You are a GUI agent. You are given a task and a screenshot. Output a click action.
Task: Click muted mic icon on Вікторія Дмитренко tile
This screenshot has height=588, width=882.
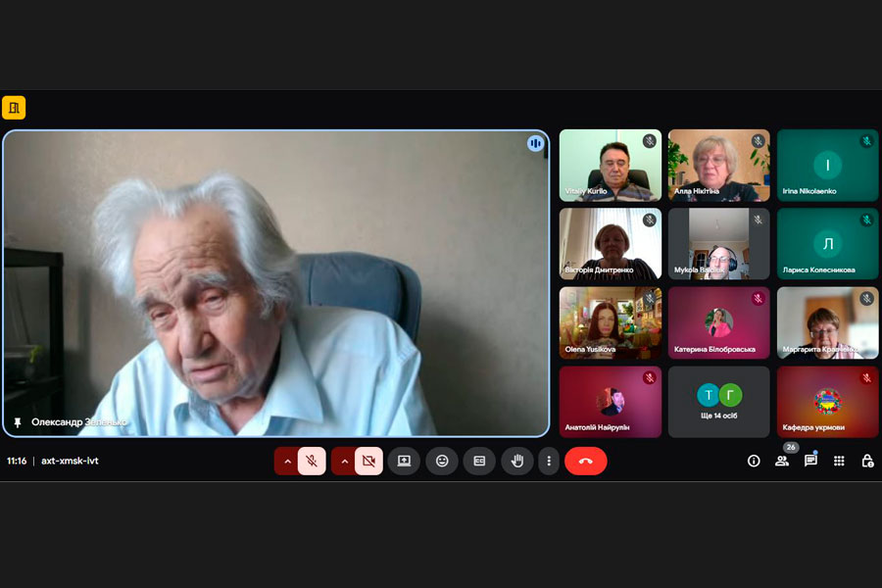pos(650,220)
